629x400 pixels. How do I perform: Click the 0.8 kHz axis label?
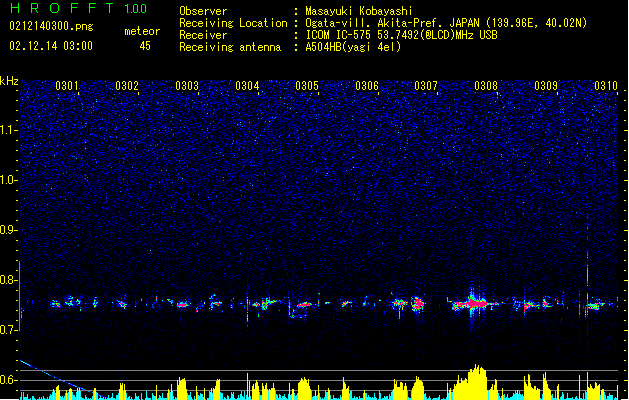coord(9,280)
